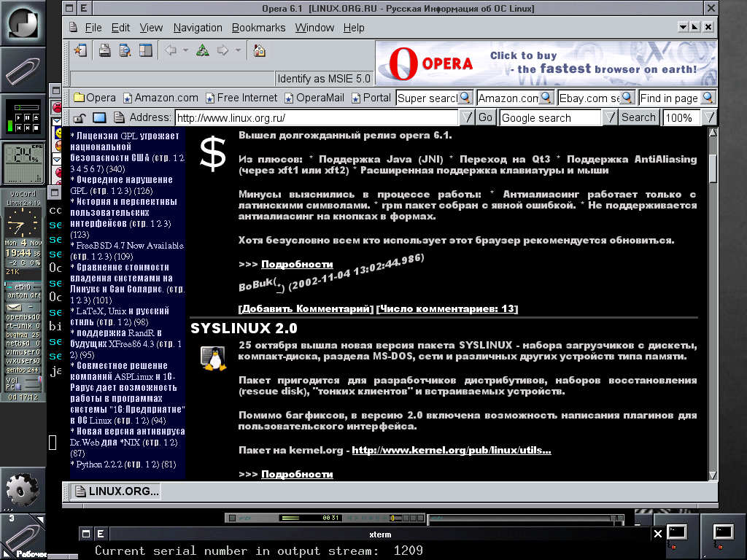Click the Home house icon
Viewport: 747px width, 560px height.
point(259,50)
